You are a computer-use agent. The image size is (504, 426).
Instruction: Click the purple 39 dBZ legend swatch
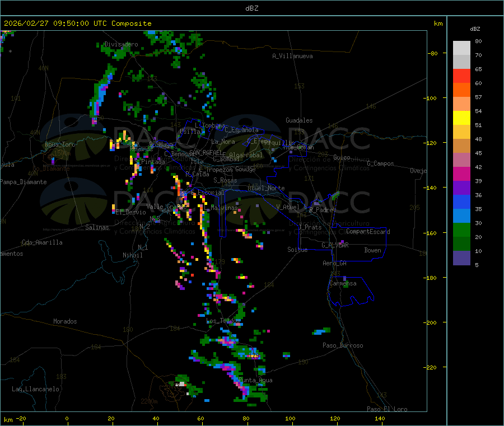click(x=461, y=188)
